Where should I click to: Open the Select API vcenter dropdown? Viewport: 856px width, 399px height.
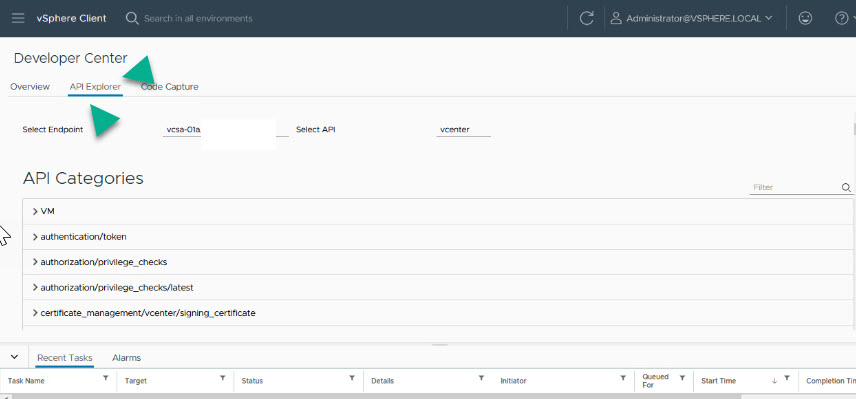(x=464, y=130)
